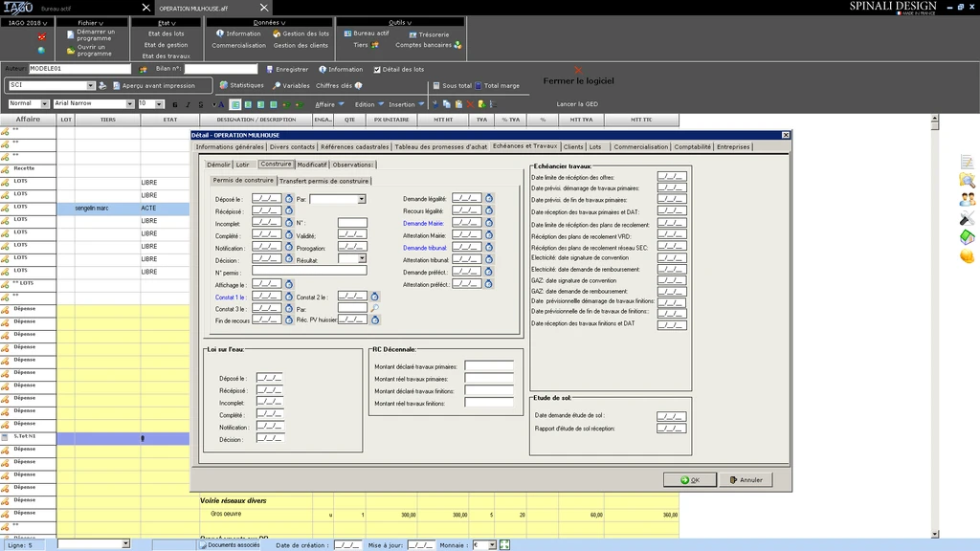Click the calendar icon next to Déposé le
This screenshot has height=551, width=980.
289,199
